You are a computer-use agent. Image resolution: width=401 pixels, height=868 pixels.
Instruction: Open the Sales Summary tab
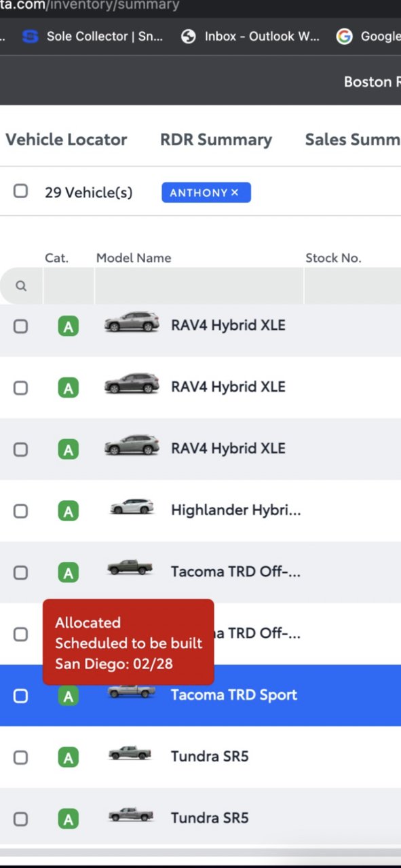(x=352, y=140)
